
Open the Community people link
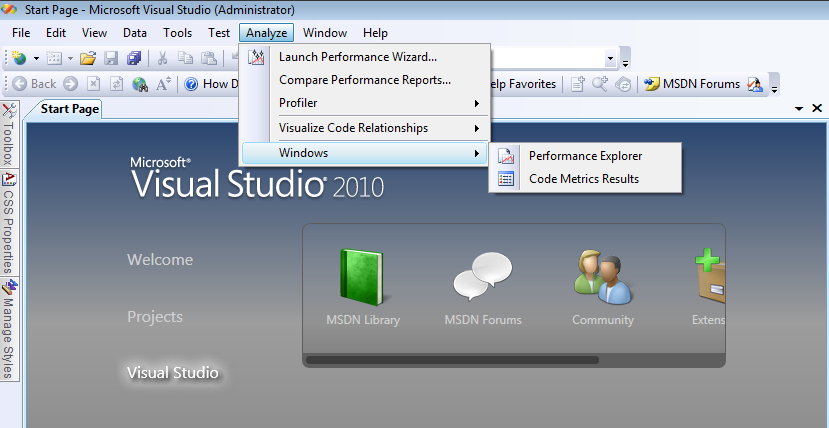603,288
